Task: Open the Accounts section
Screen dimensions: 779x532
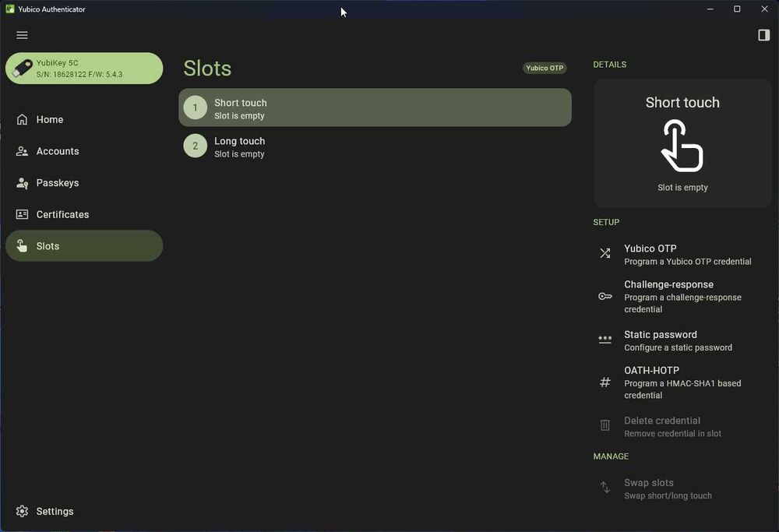Action: click(84, 151)
